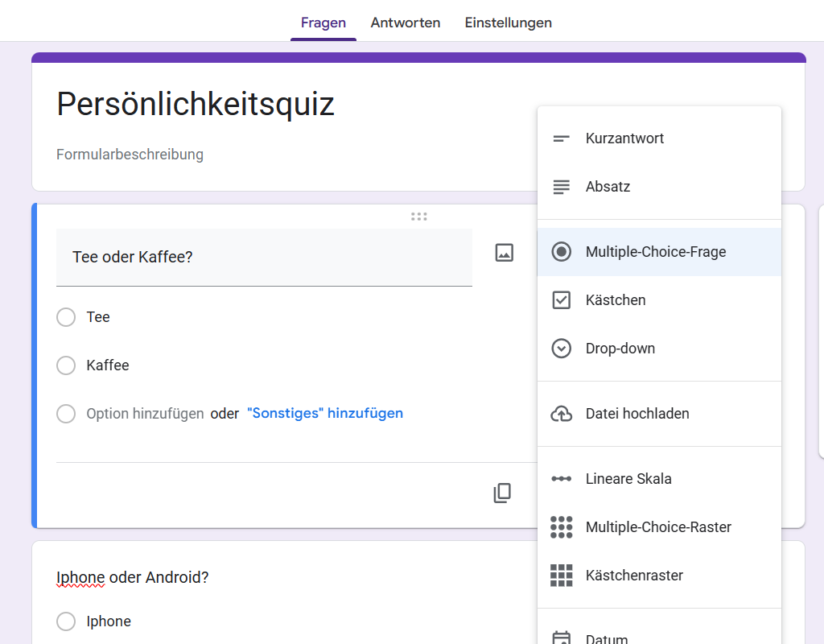This screenshot has height=644, width=824.
Task: Select the Iphone radio option
Action: click(66, 621)
